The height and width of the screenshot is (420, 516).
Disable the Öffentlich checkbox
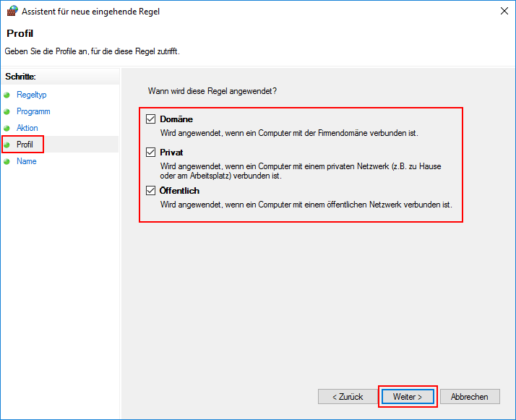pos(151,191)
